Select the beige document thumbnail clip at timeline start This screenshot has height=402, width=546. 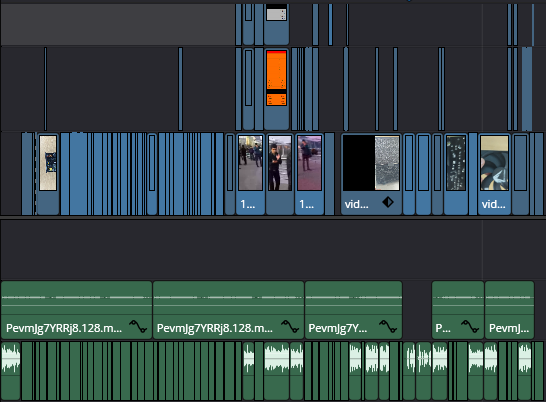point(48,174)
